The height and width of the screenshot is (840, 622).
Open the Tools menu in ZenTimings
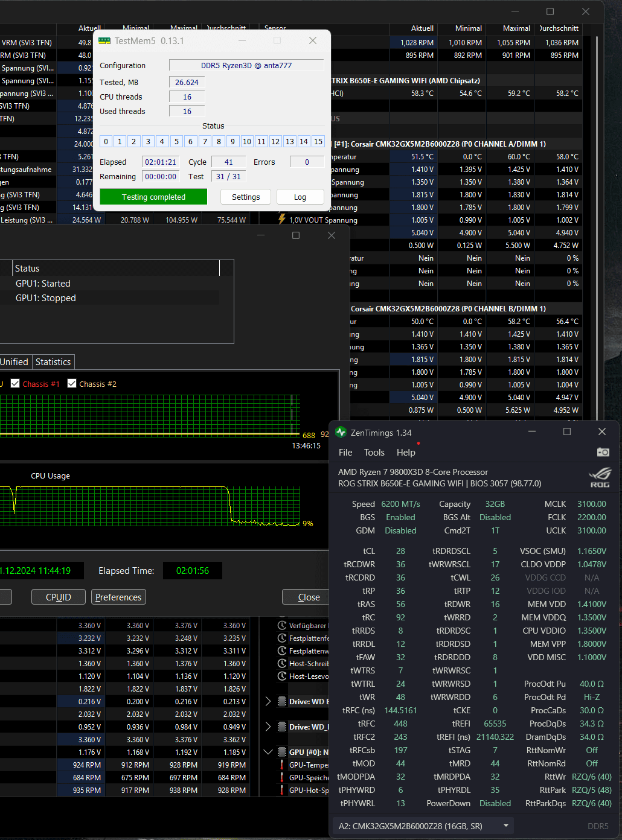point(374,453)
